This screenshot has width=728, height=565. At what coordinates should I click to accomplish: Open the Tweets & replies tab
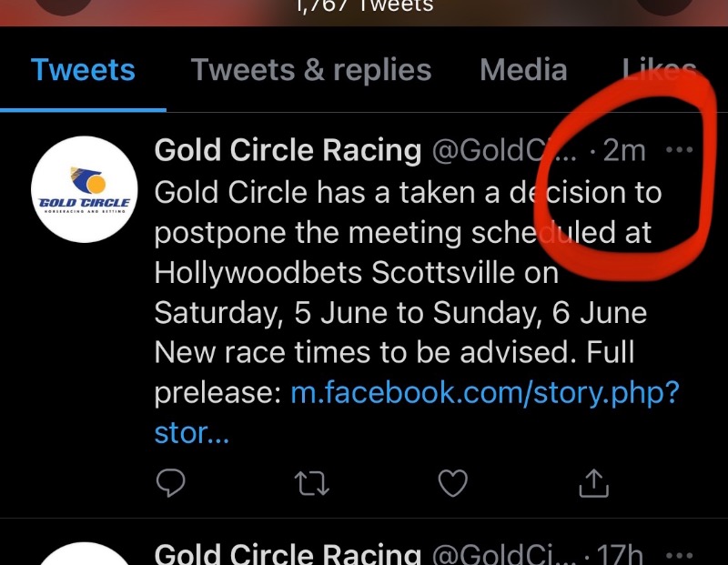pos(311,70)
